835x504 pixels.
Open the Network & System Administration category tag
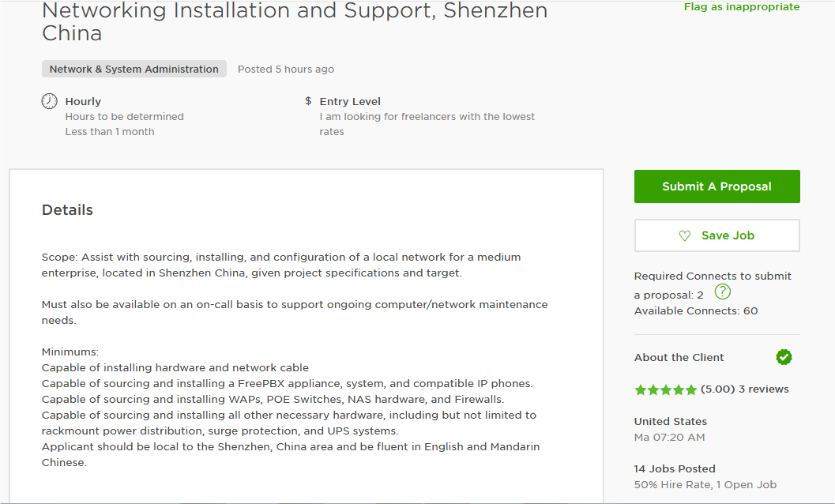(x=134, y=70)
